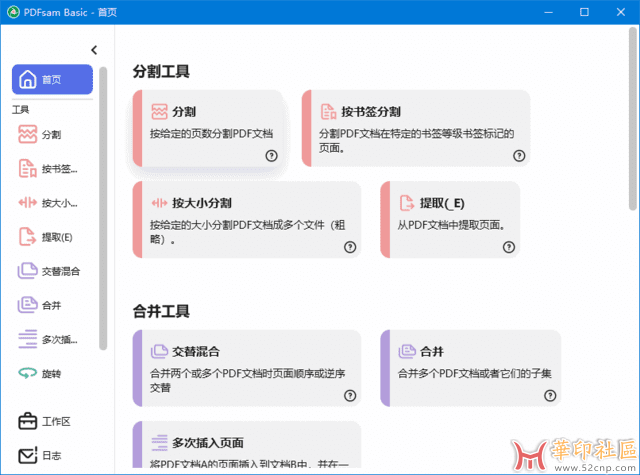Select the 按书签分割 sidebar icon
Viewport: 640px width, 475px height.
[x=28, y=169]
